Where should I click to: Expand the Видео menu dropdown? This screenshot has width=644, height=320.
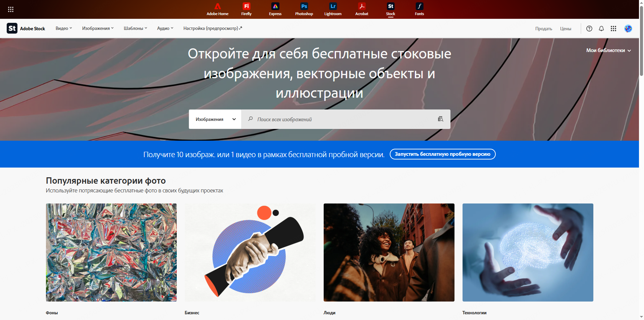[x=64, y=29]
